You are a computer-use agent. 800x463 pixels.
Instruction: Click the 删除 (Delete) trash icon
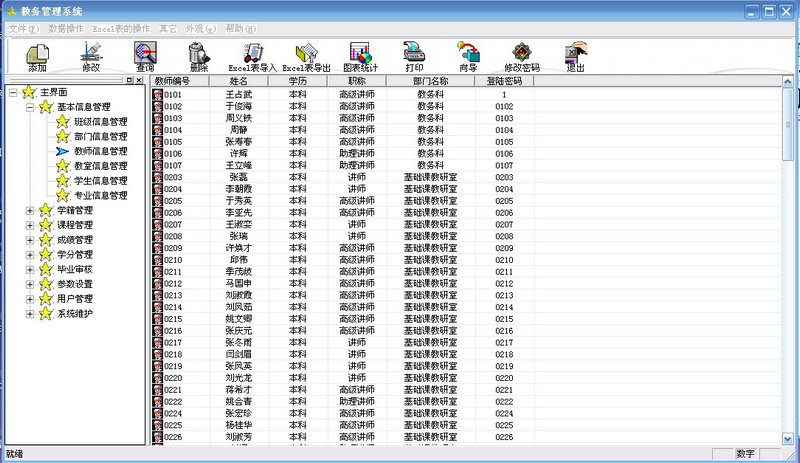(198, 53)
